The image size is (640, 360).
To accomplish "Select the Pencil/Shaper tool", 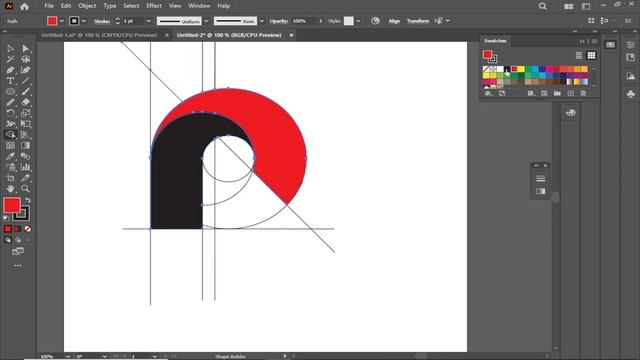I will [x=10, y=102].
